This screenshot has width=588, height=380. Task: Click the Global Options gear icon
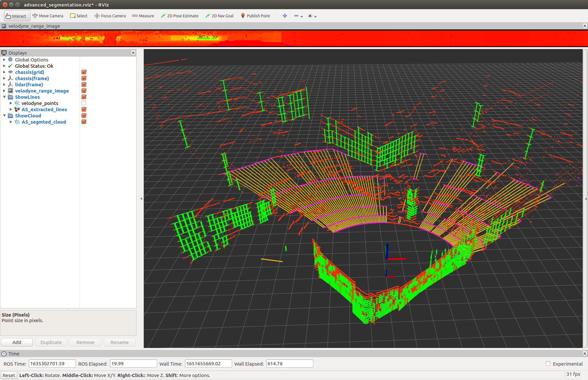pyautogui.click(x=10, y=60)
